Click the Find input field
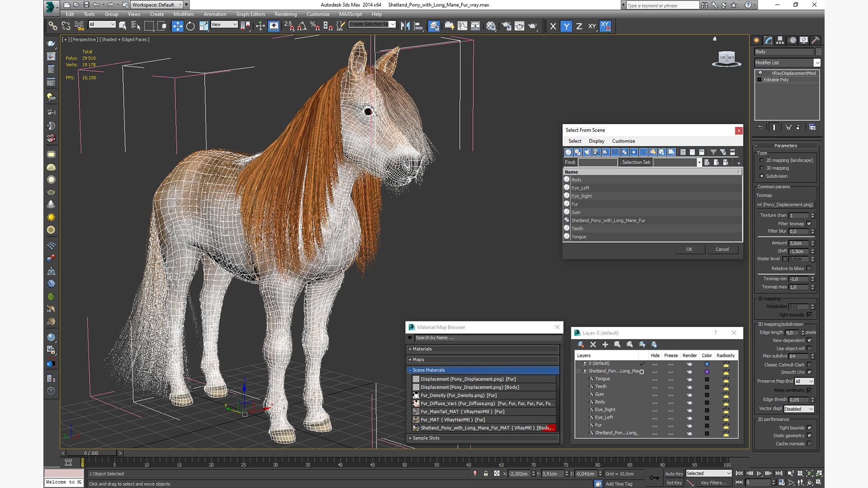 [598, 162]
